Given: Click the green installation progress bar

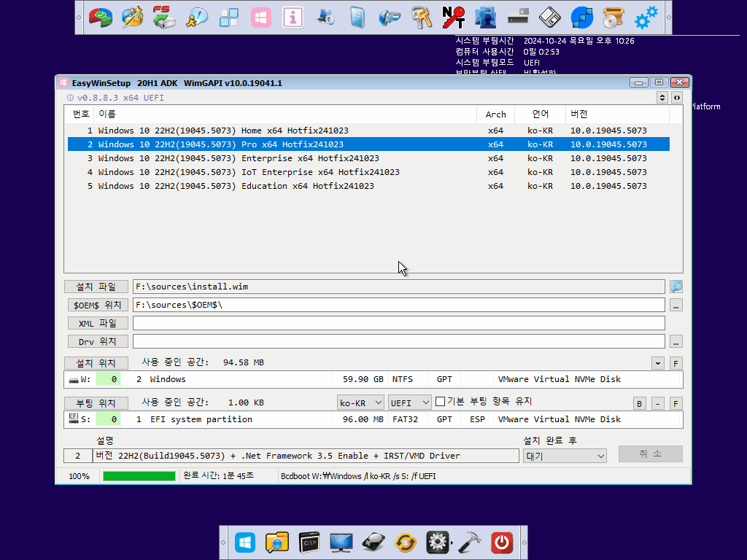Looking at the screenshot, I should 139,475.
